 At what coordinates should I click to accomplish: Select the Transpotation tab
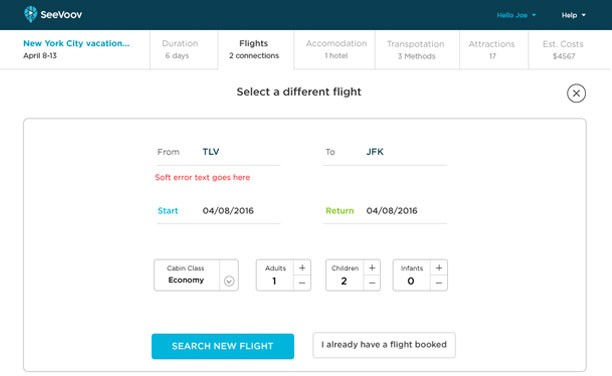[416, 50]
